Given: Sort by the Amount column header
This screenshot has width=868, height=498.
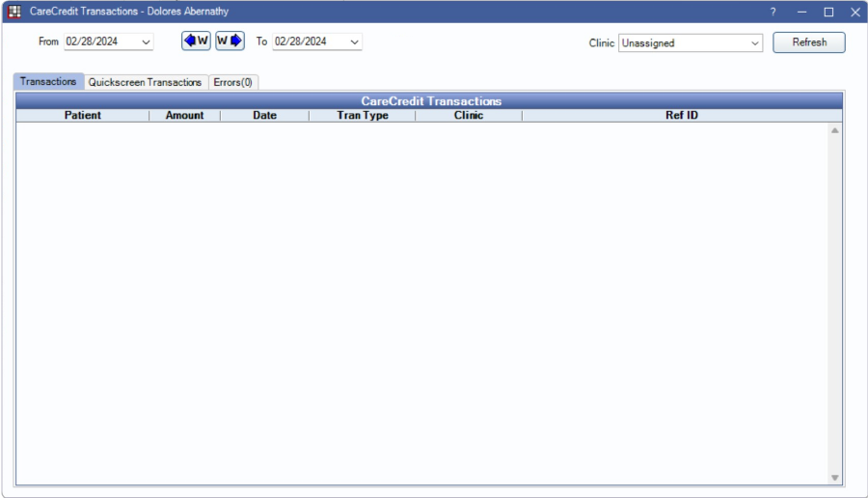Looking at the screenshot, I should point(185,115).
